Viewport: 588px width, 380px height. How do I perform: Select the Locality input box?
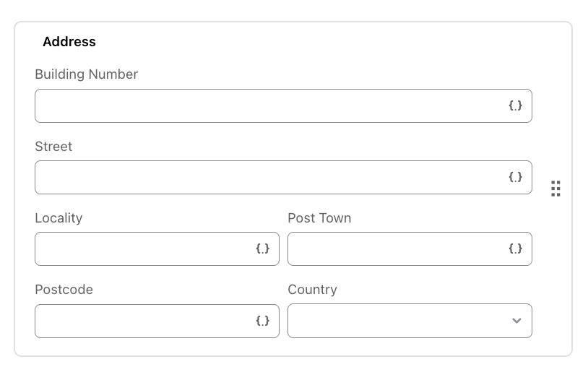pos(157,249)
